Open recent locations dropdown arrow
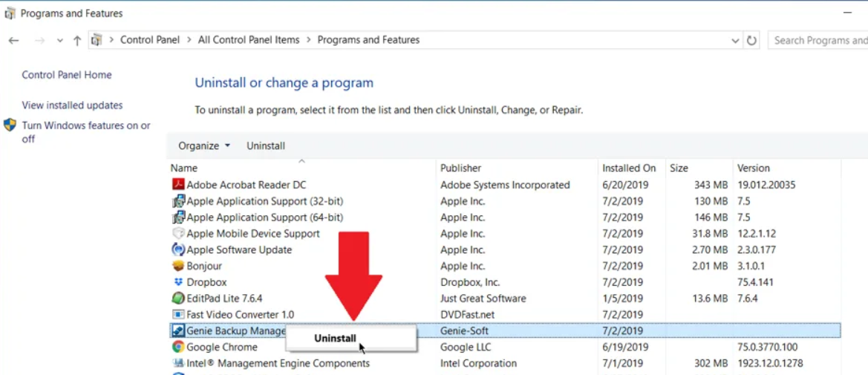868x375 pixels. [60, 40]
